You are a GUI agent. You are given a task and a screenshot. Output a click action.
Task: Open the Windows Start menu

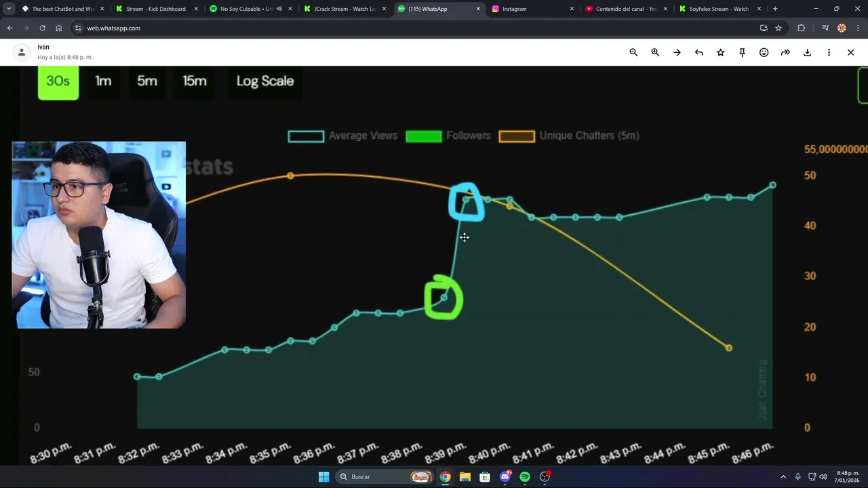point(323,476)
